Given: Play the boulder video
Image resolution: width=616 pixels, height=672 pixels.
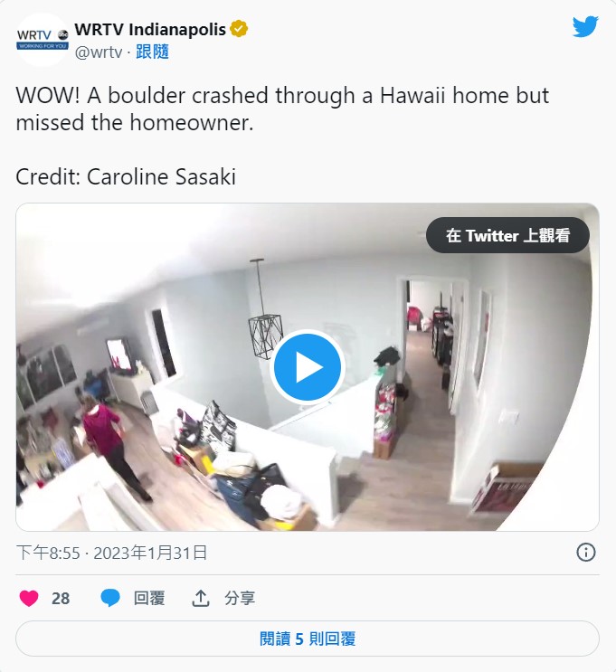Looking at the screenshot, I should [308, 367].
